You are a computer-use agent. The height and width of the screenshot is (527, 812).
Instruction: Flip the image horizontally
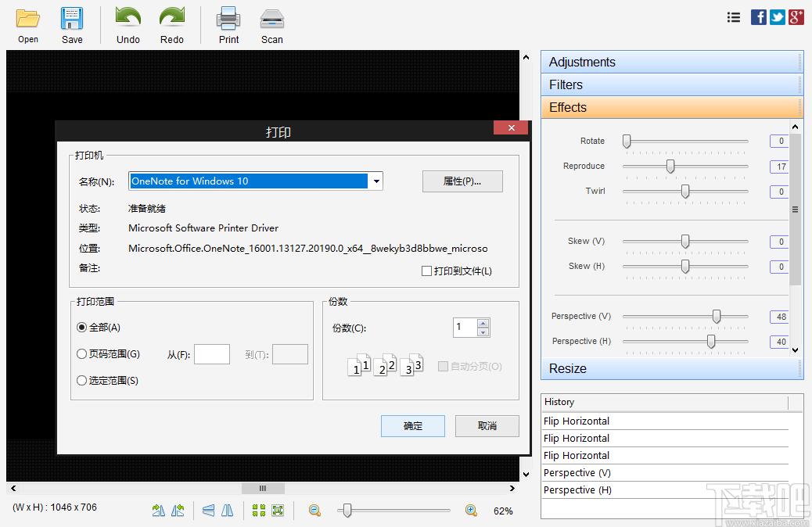tap(228, 511)
